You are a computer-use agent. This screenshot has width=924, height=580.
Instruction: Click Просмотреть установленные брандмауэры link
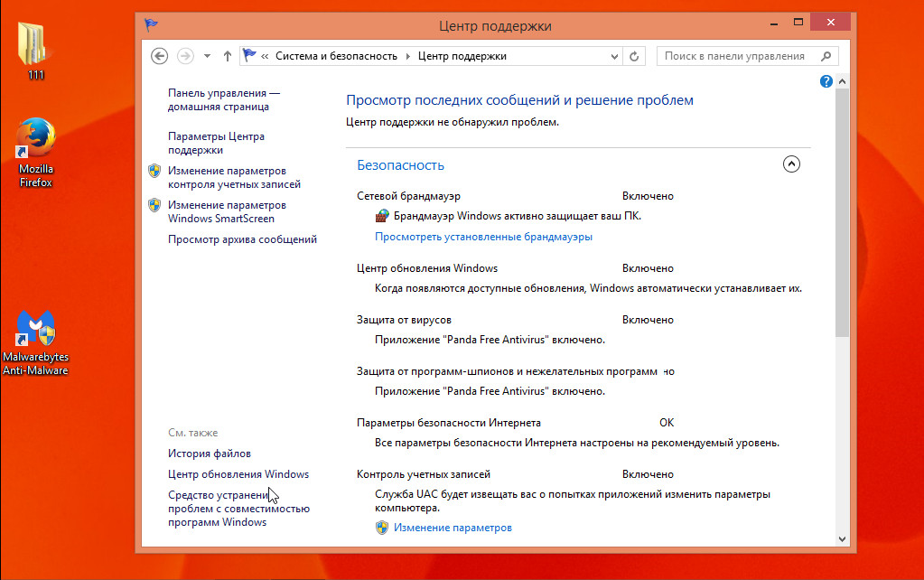[483, 237]
